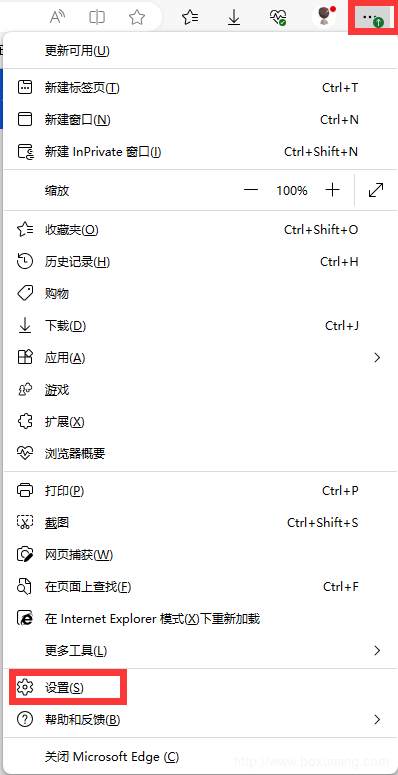Open 新建 InPrivate 窗口(I) entry

(199, 152)
